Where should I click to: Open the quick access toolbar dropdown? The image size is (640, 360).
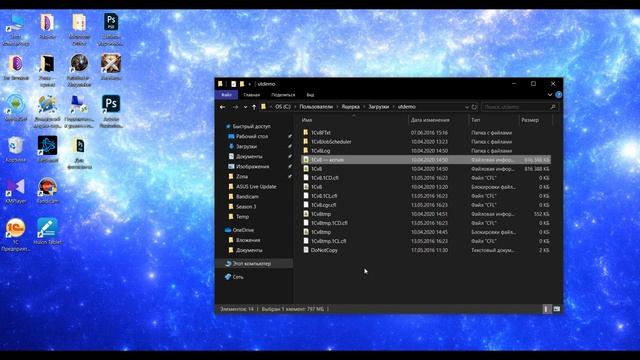(249, 84)
